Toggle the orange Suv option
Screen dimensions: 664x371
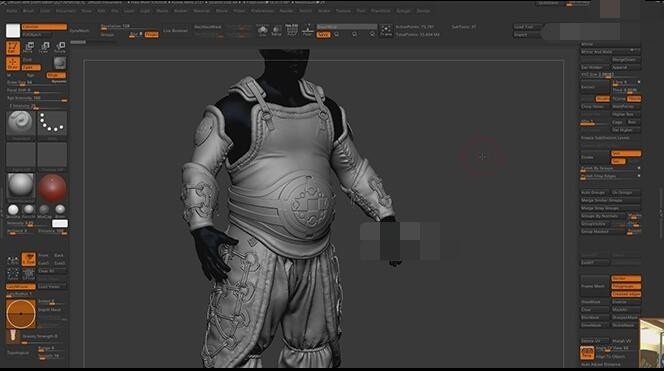(618, 161)
